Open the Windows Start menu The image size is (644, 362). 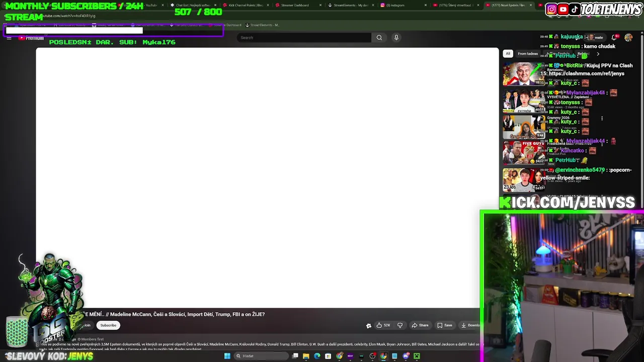[x=227, y=356]
